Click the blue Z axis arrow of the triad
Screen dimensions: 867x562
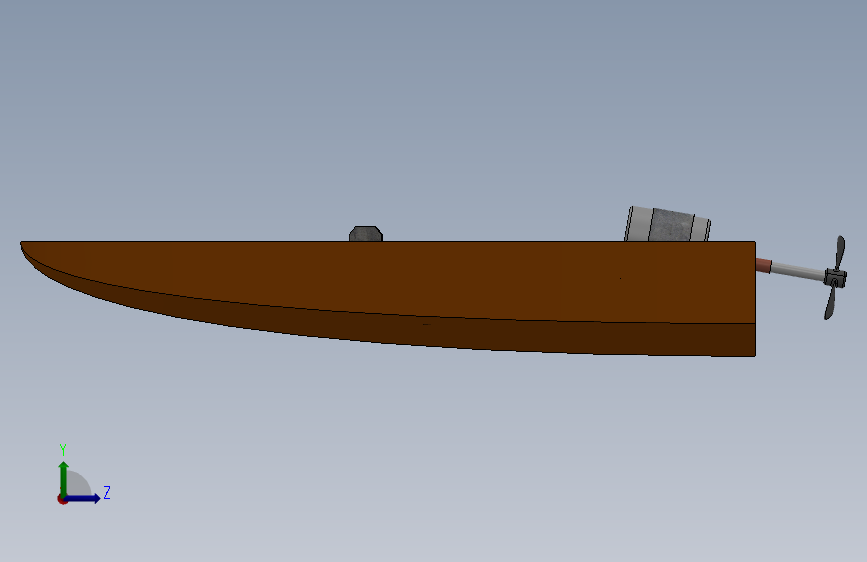tap(83, 498)
